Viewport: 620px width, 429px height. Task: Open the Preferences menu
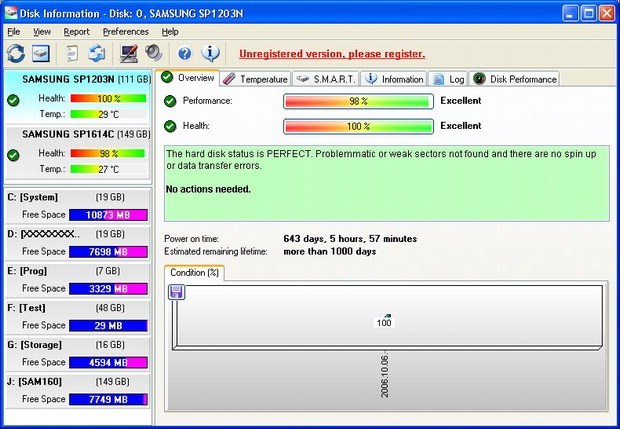point(125,32)
